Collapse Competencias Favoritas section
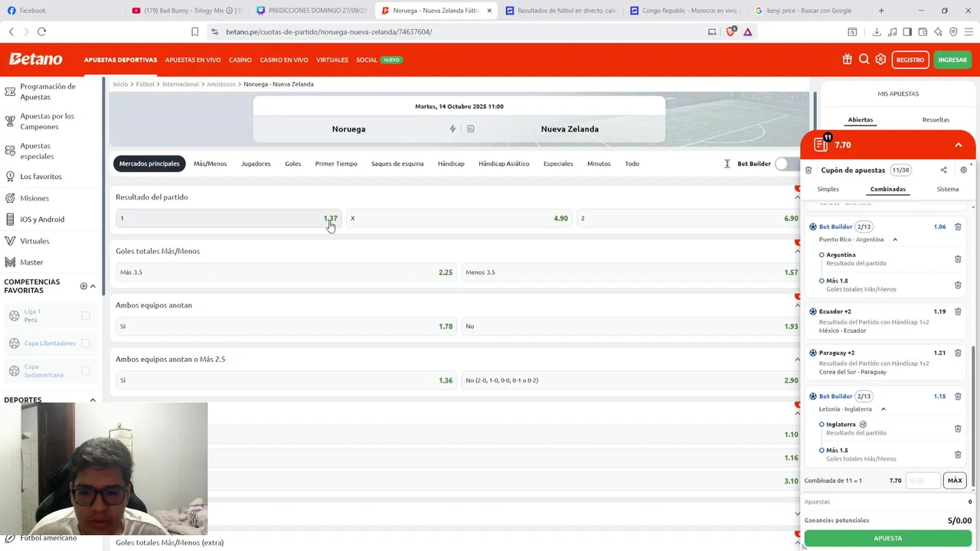 [93, 286]
